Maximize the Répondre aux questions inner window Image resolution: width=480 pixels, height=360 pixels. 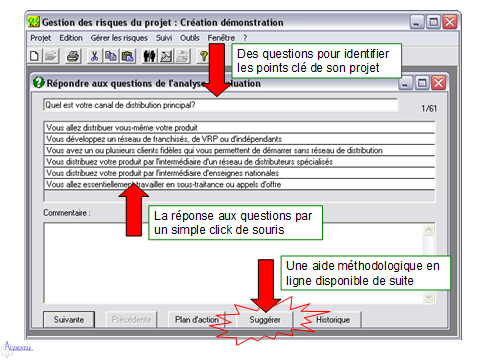pos(422,83)
